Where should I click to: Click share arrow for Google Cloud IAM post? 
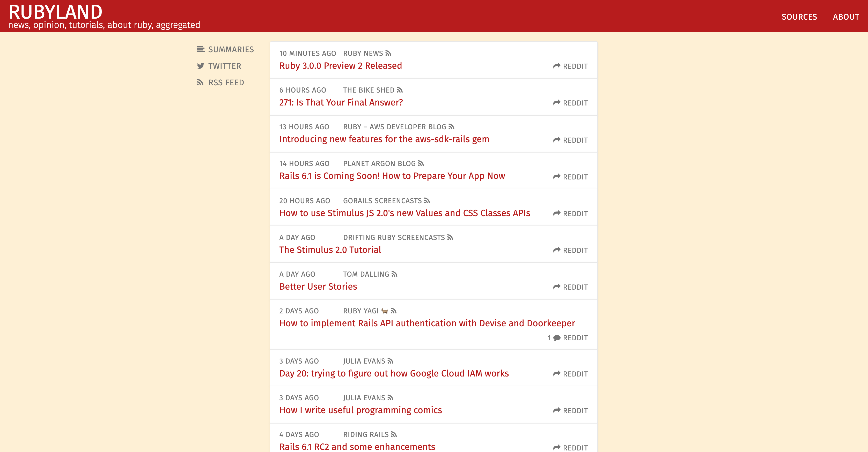(557, 374)
